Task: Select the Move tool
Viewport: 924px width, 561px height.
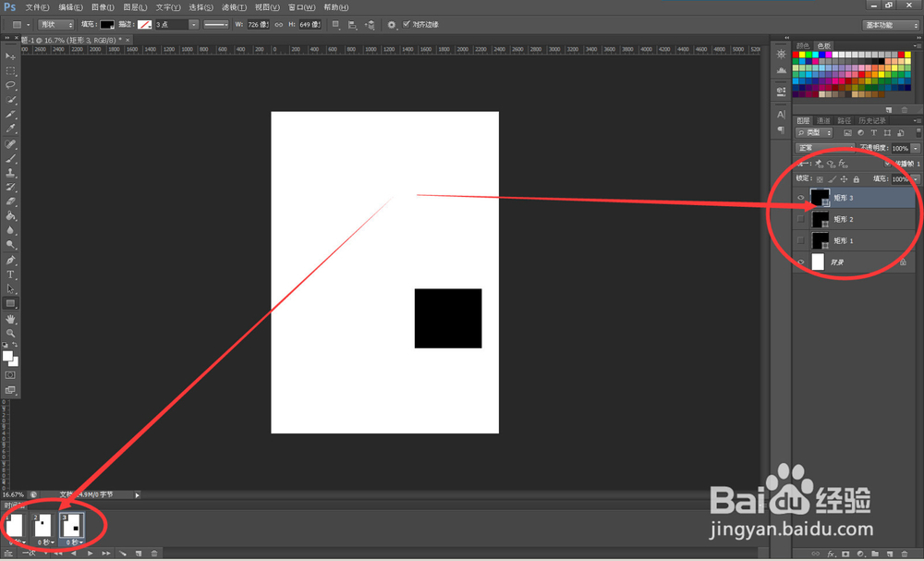Action: 10,56
